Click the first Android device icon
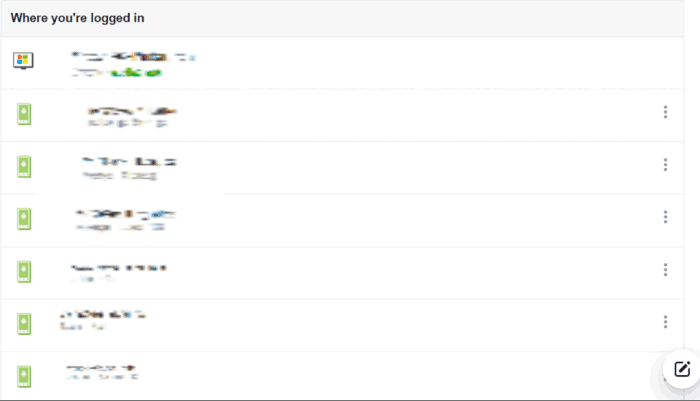Image resolution: width=700 pixels, height=401 pixels. click(x=24, y=114)
